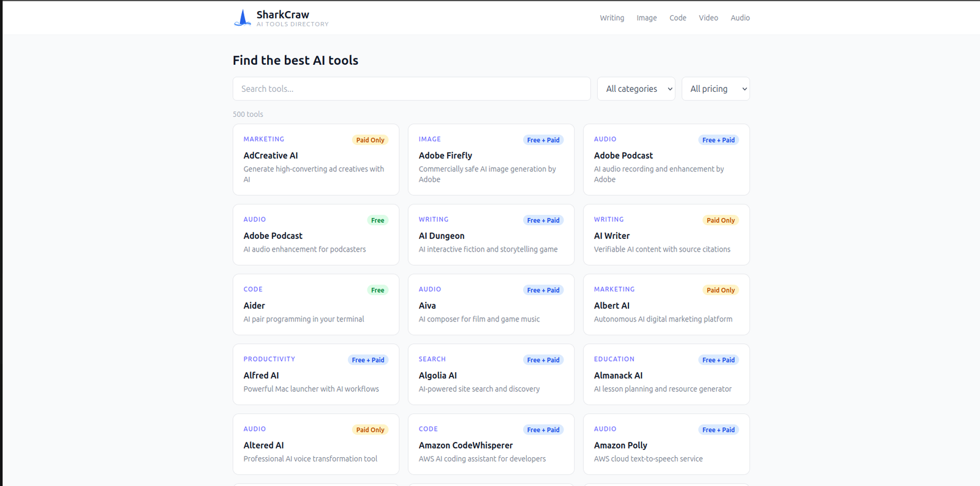Open the All pricing dropdown

[715, 89]
